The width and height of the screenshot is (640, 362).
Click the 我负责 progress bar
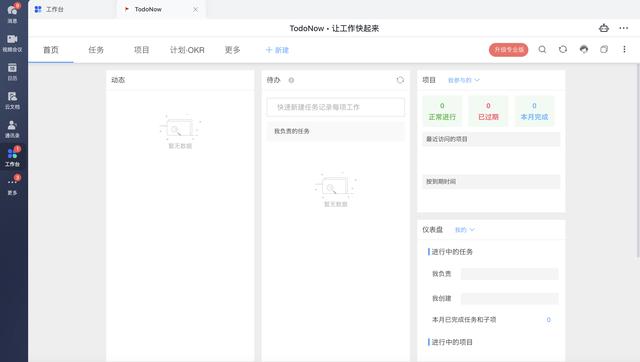(x=509, y=274)
